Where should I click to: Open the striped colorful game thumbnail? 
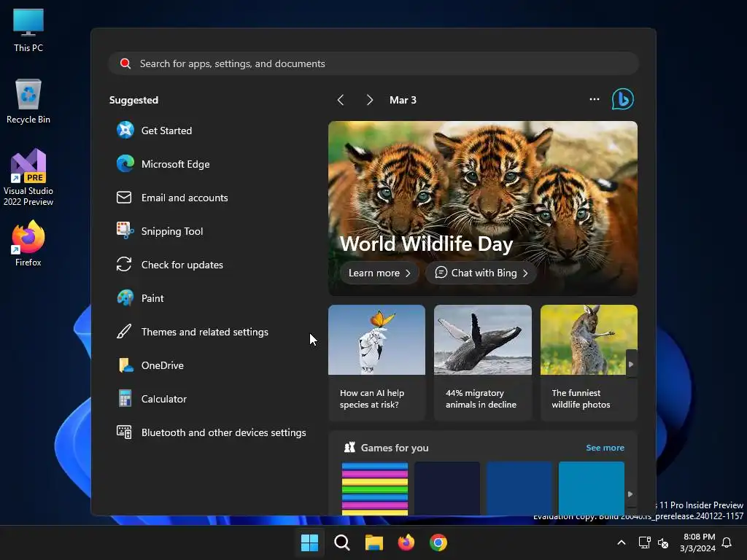coord(375,488)
